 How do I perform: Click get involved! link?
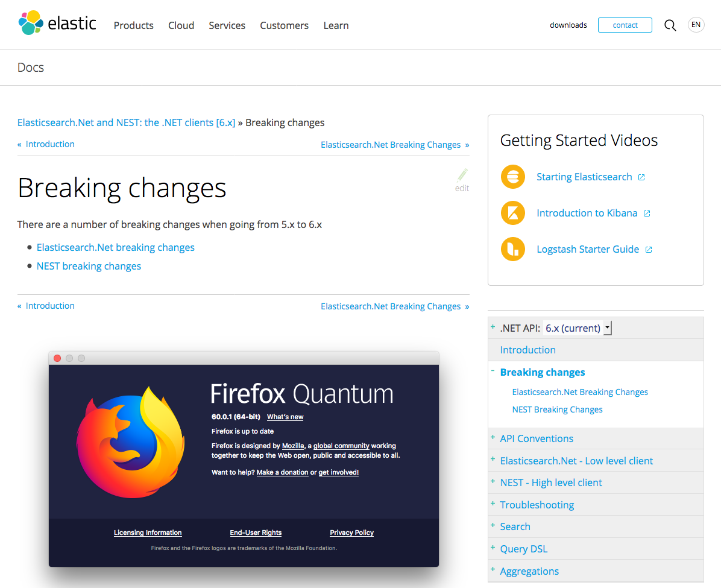[x=338, y=473]
